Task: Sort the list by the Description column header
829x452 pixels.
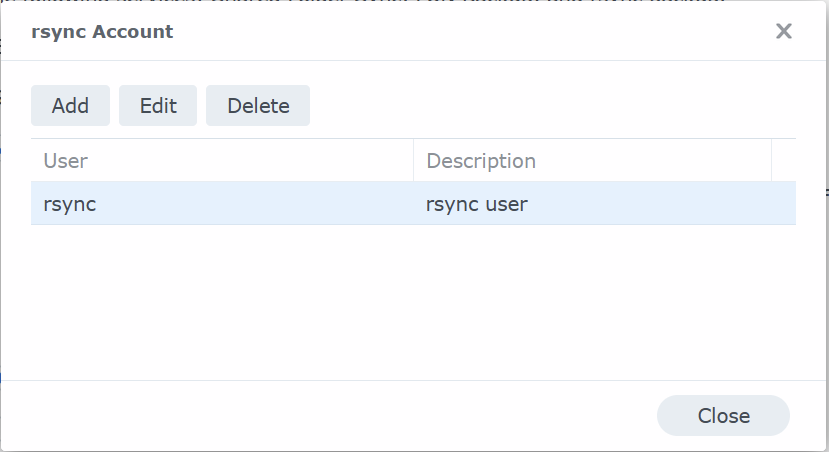Action: pos(592,161)
